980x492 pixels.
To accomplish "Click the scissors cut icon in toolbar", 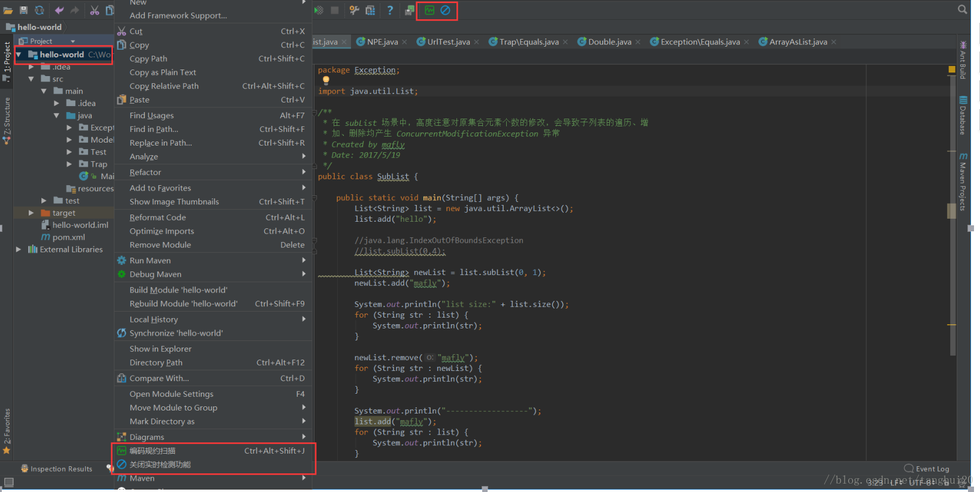I will click(x=95, y=10).
